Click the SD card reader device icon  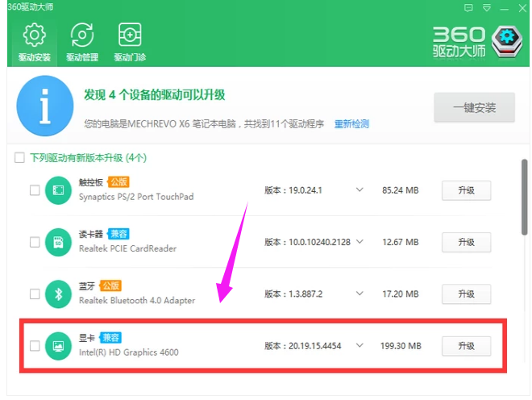pos(58,242)
